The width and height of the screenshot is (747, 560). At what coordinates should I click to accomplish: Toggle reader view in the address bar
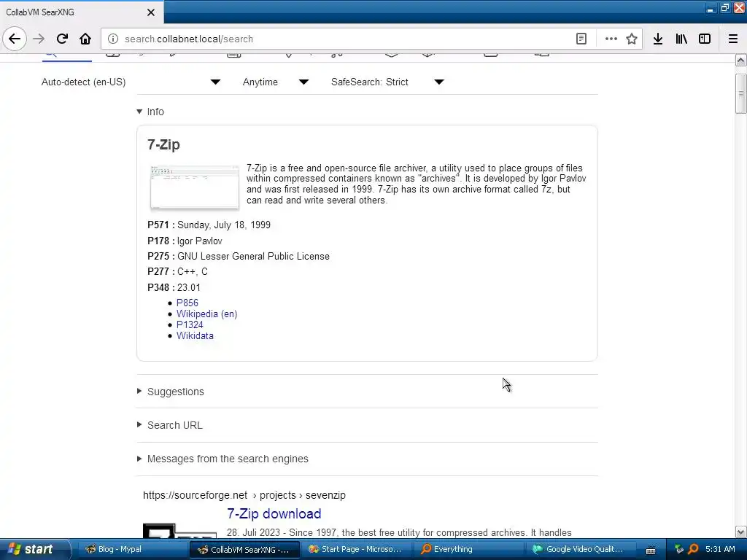pos(581,39)
